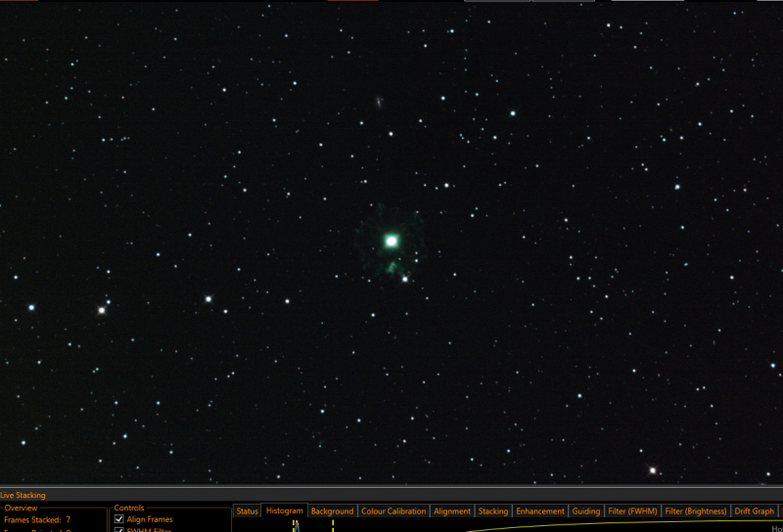Select the mid-level dashed histogram marker
The height and width of the screenshot is (532, 783).
[333, 525]
